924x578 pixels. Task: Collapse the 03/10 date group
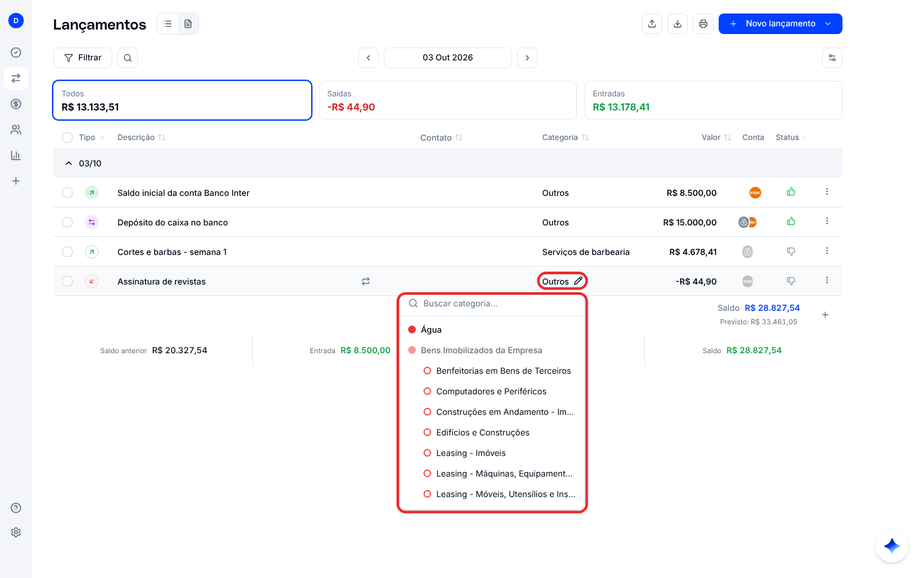(69, 163)
